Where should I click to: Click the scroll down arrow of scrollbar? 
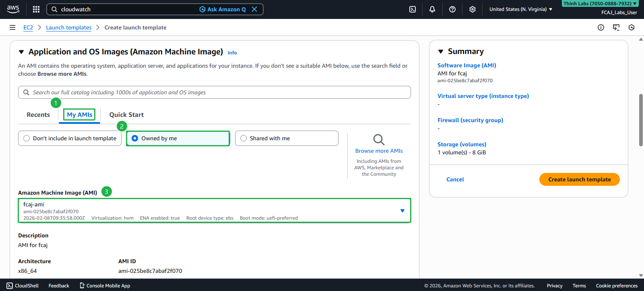click(641, 276)
